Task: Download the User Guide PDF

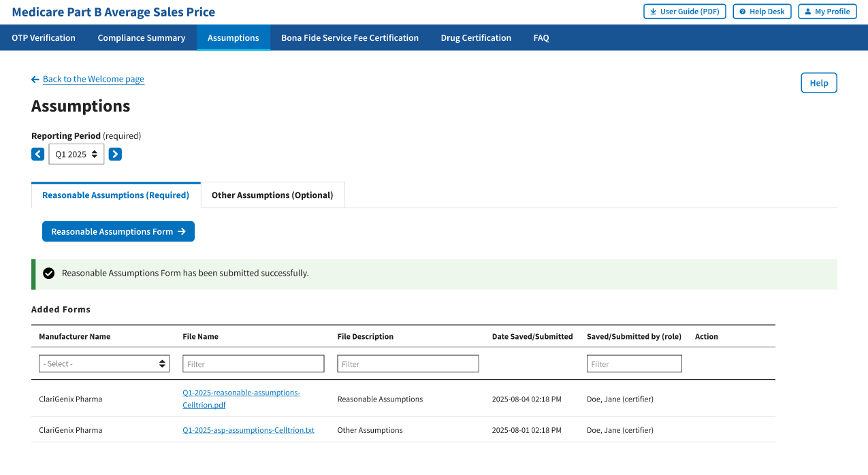Action: (x=685, y=12)
